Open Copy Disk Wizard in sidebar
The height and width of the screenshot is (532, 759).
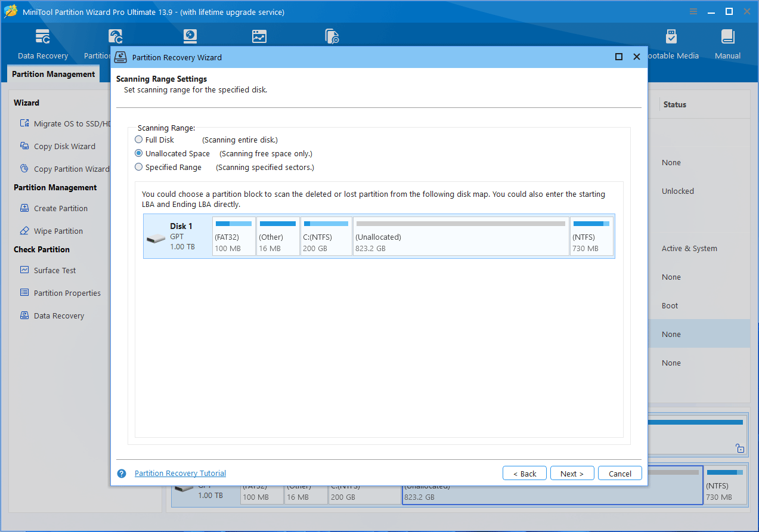(x=64, y=146)
